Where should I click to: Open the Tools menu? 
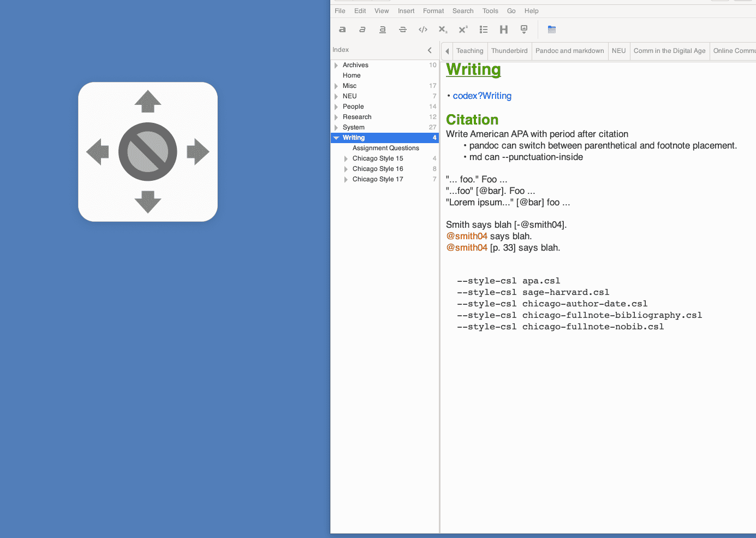tap(490, 11)
